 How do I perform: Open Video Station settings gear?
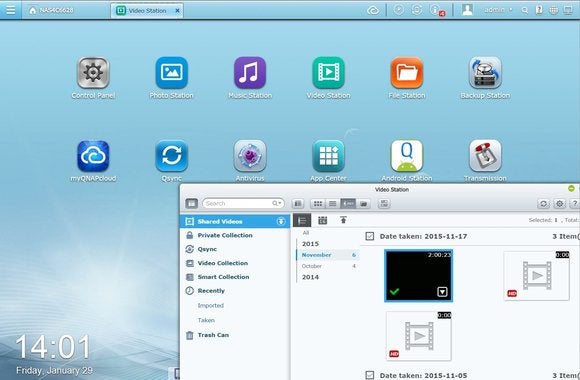pos(560,204)
